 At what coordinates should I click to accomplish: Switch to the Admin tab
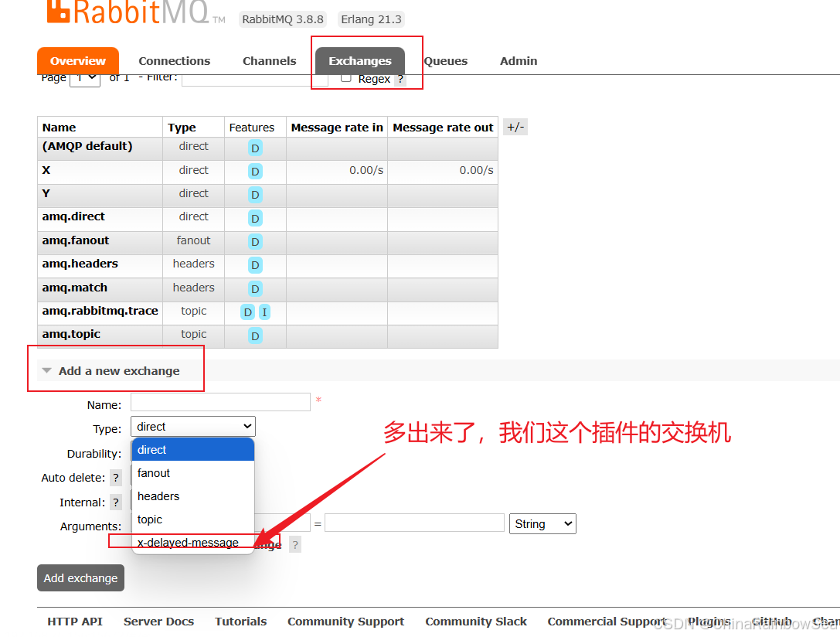(519, 61)
